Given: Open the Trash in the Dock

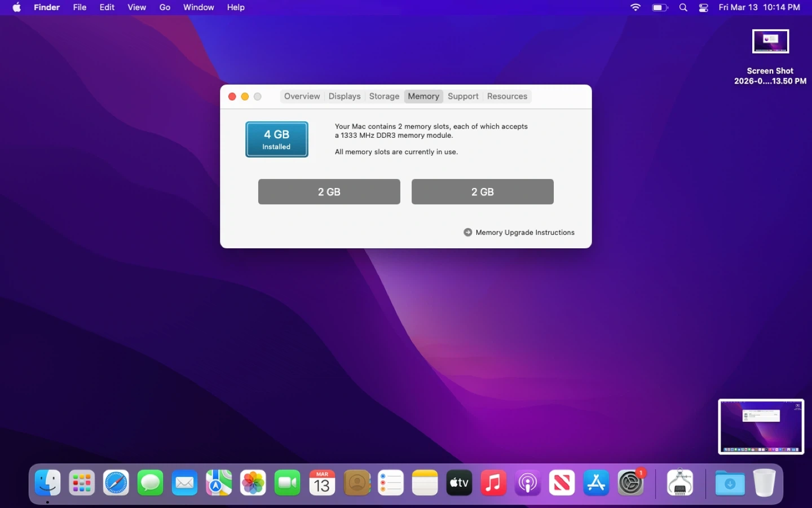Looking at the screenshot, I should click(764, 483).
